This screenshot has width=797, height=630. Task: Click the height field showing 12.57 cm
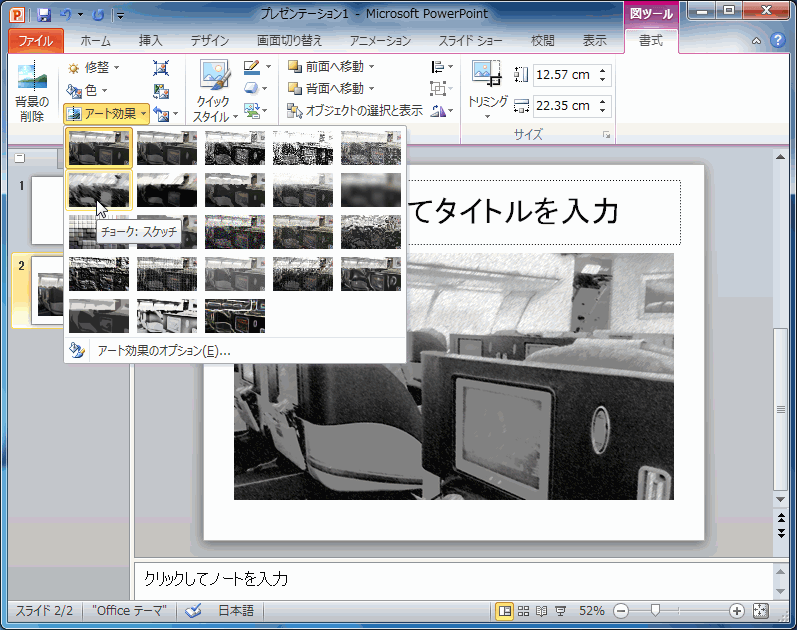click(564, 75)
